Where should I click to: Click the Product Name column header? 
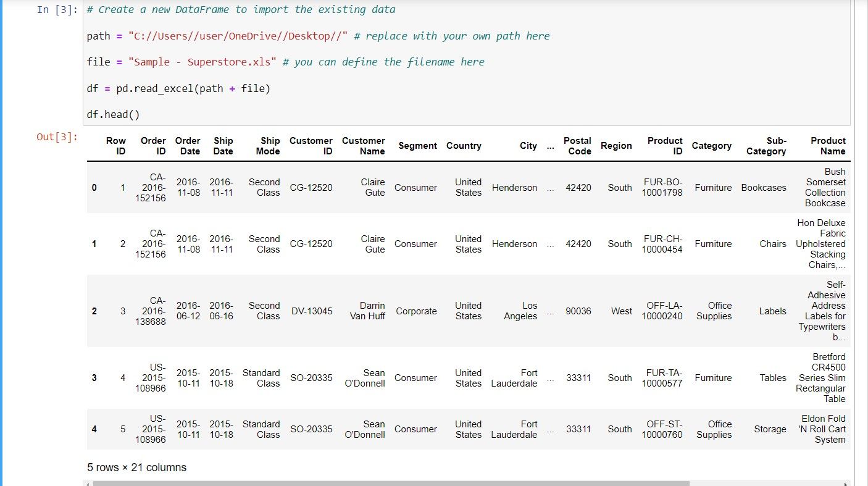coord(827,146)
